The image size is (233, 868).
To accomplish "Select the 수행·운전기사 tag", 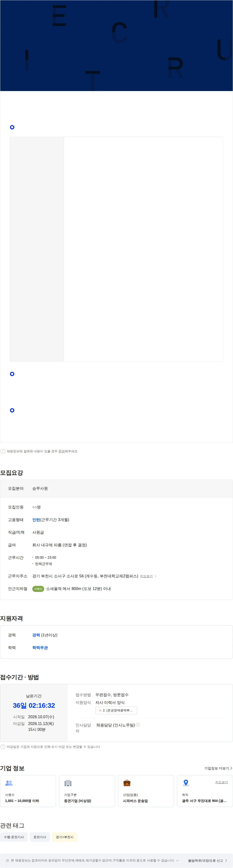I will pos(14,837).
